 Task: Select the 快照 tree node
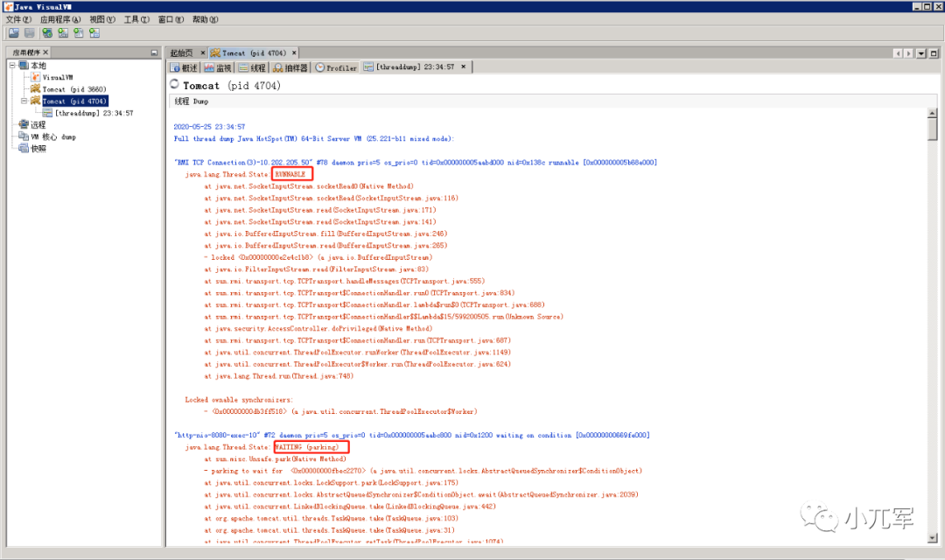(38, 148)
